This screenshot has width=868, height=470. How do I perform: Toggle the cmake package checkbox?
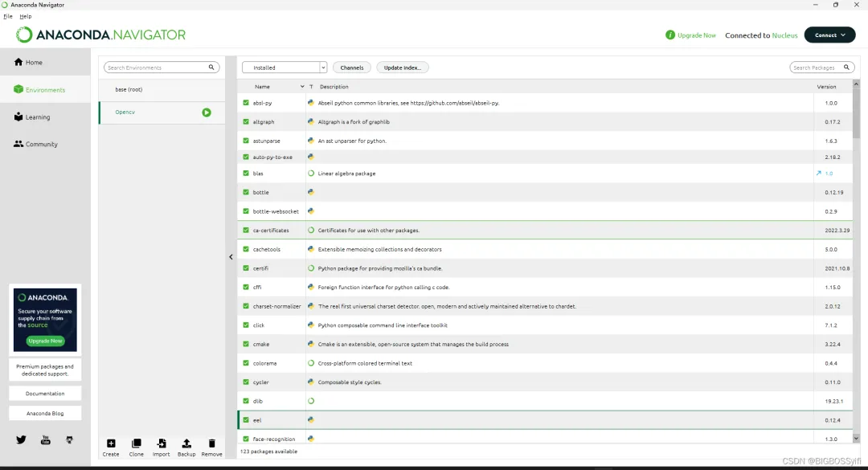click(x=246, y=344)
